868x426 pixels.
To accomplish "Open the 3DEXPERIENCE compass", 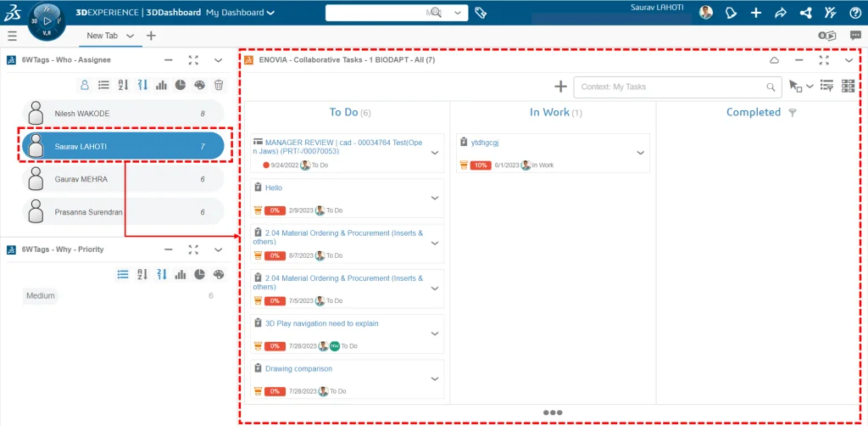I will click(46, 20).
